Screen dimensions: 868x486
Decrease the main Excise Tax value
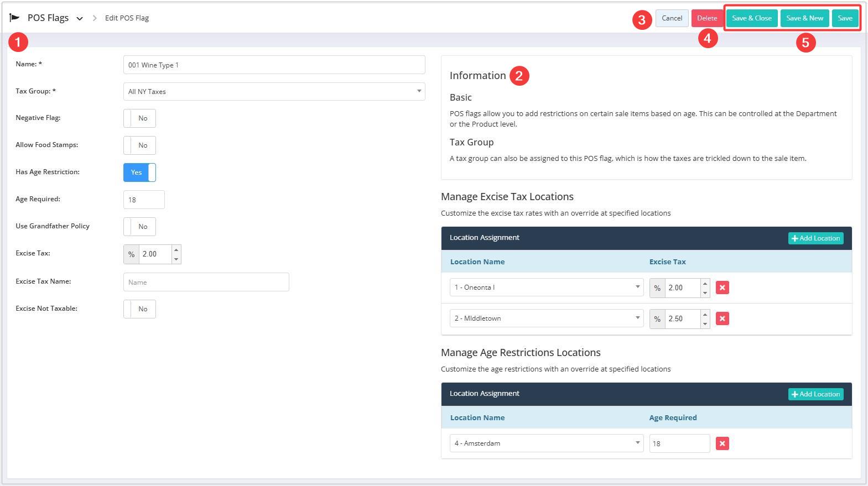(176, 259)
